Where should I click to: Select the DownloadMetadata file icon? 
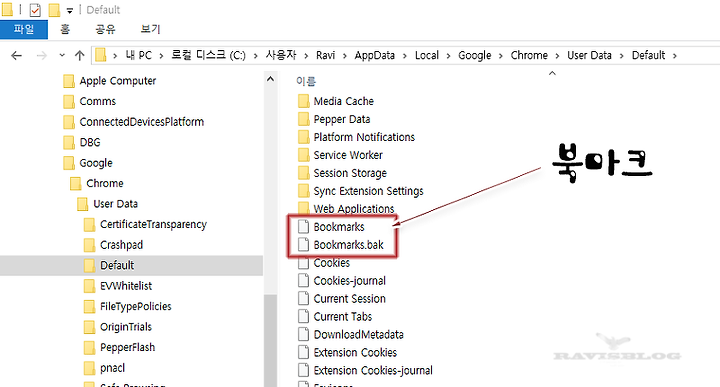click(304, 334)
